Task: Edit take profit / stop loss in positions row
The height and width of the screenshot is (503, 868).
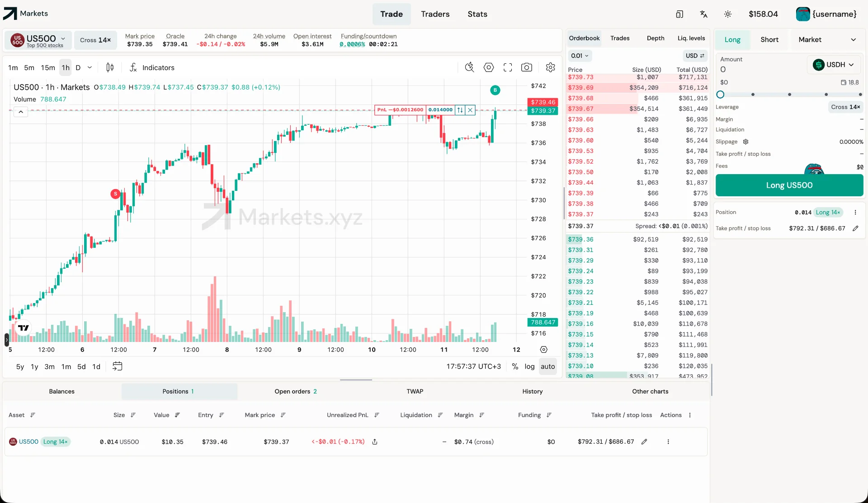Action: tap(644, 441)
